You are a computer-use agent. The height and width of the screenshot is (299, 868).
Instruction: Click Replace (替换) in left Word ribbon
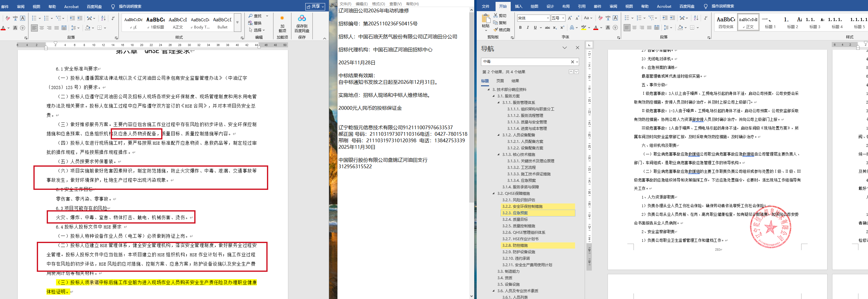255,23
